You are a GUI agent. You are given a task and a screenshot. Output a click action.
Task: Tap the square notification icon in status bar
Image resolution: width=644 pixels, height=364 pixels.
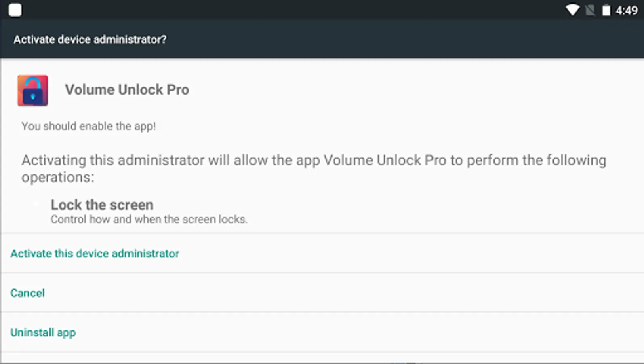[x=15, y=10]
